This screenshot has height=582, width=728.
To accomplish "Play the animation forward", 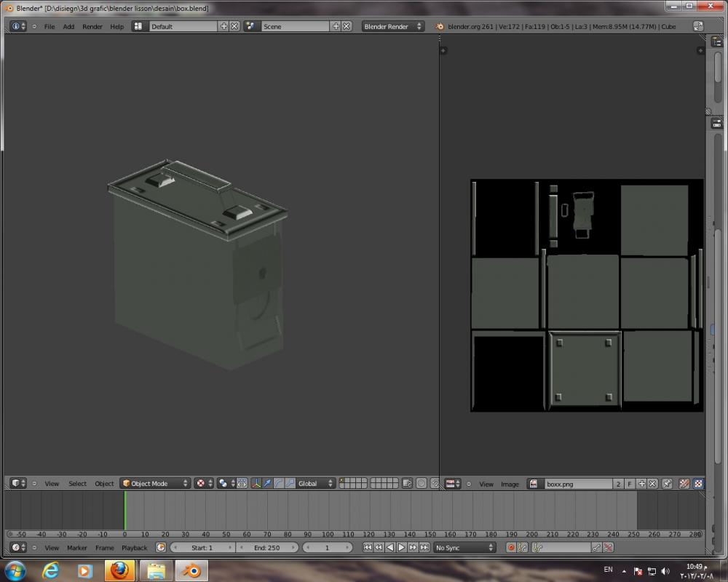I will [x=402, y=548].
